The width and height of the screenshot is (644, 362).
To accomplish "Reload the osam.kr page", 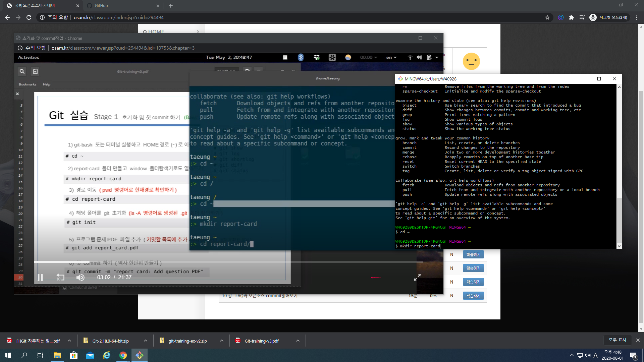I will click(x=29, y=17).
